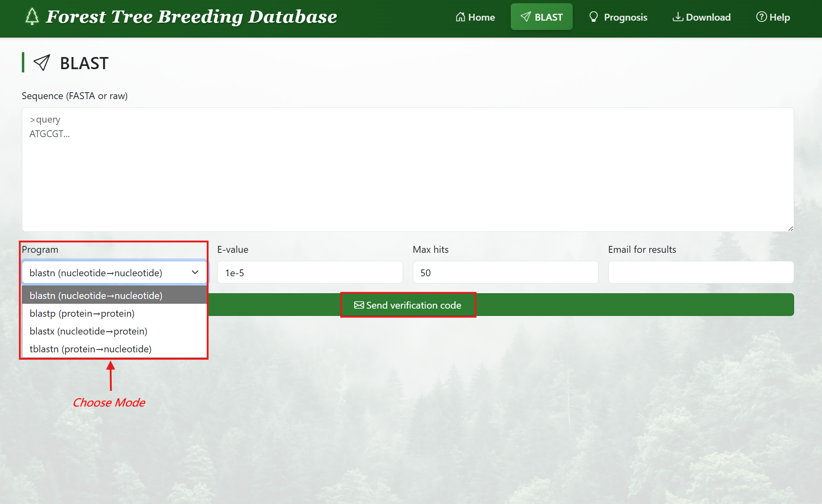Click the envelope icon on Send button

pyautogui.click(x=359, y=305)
